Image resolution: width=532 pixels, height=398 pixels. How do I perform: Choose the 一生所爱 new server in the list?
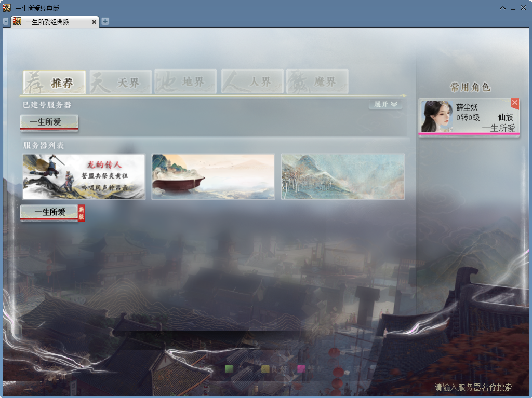tap(50, 212)
